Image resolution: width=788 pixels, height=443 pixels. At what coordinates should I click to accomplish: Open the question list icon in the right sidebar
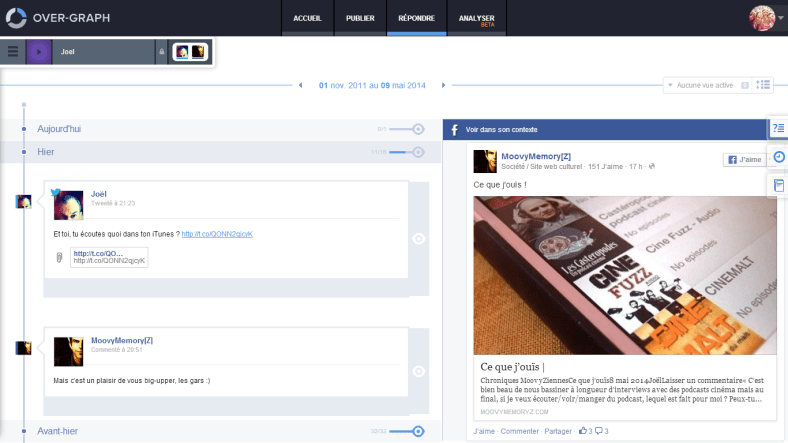(x=778, y=128)
